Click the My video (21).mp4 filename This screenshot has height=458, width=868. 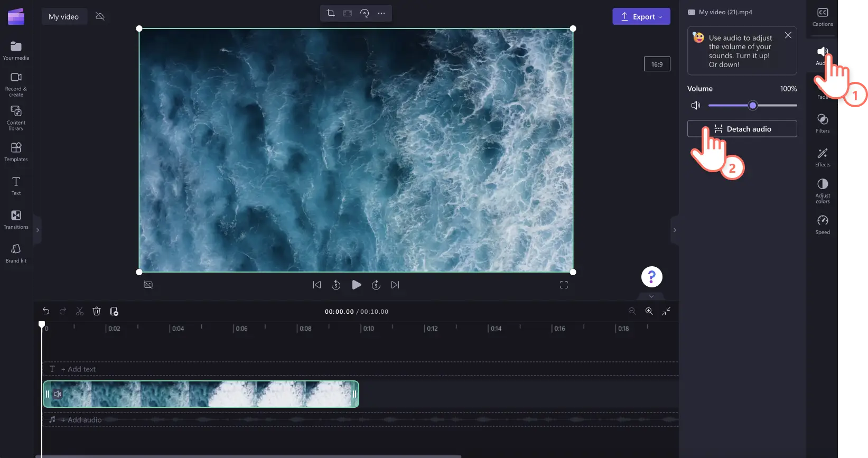click(725, 12)
